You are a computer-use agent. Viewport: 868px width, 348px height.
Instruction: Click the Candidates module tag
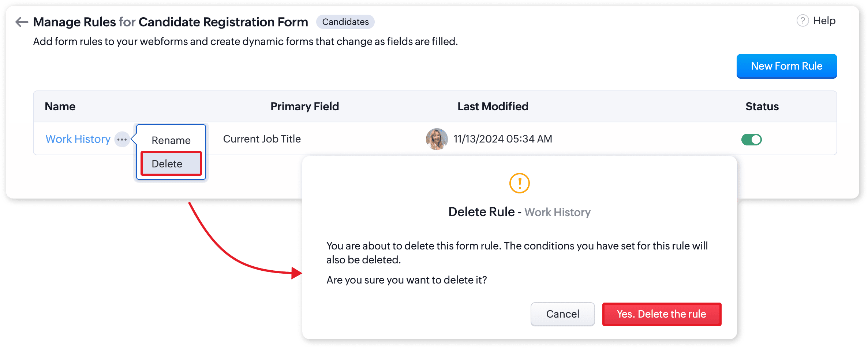click(345, 22)
